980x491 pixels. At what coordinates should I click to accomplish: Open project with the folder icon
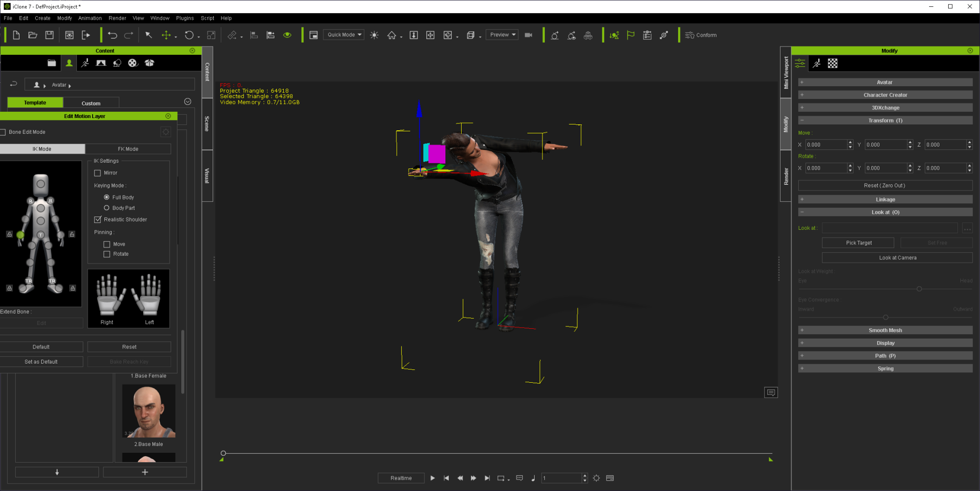[33, 35]
